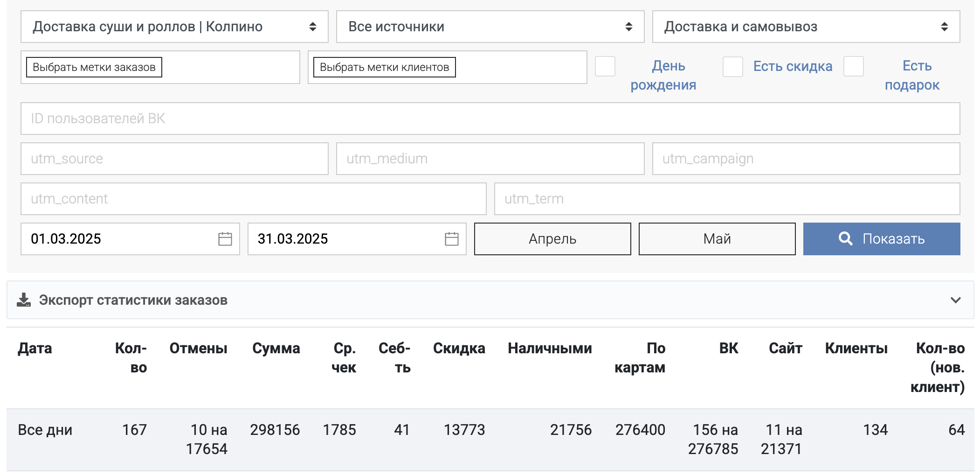
Task: Click the Есть подарок label link
Action: coord(912,76)
